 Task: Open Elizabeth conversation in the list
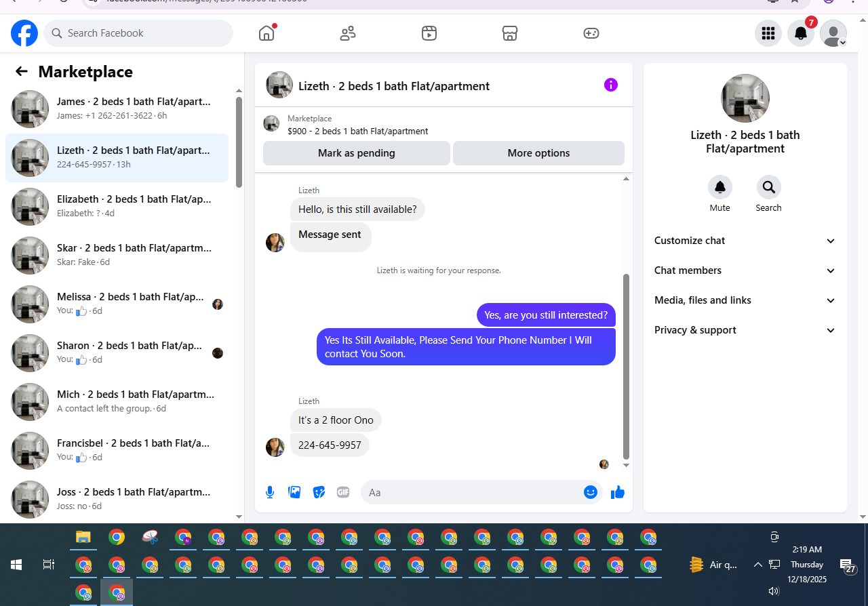117,207
